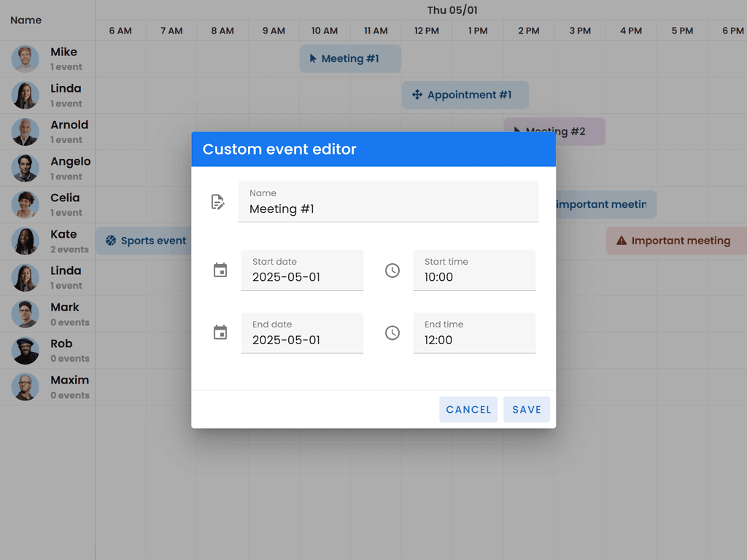
Task: Click the warning triangle on Important meeting event
Action: 622,241
